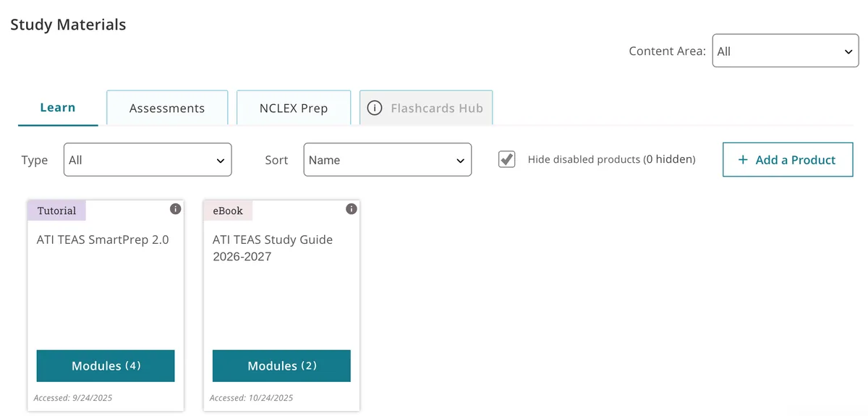
Task: Switch to the Learn tab
Action: click(x=58, y=108)
